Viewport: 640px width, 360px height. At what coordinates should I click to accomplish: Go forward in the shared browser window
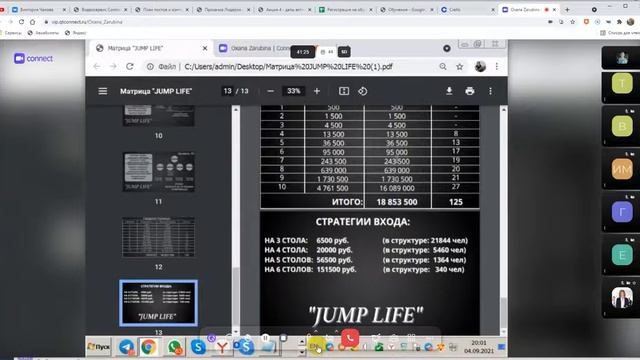click(113, 66)
